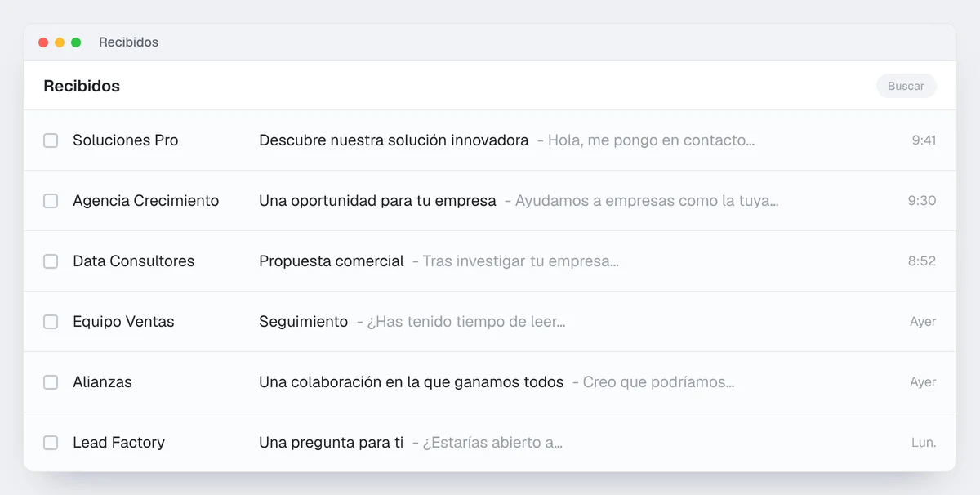Click sender Agencia Crecimiento
Screen dimensions: 980x495
(146, 201)
